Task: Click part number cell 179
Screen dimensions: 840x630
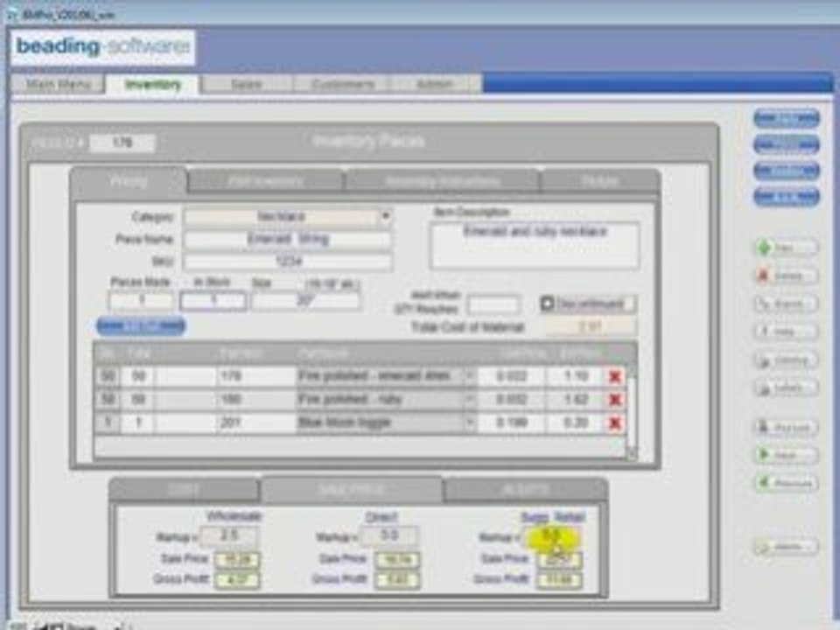Action: point(256,376)
